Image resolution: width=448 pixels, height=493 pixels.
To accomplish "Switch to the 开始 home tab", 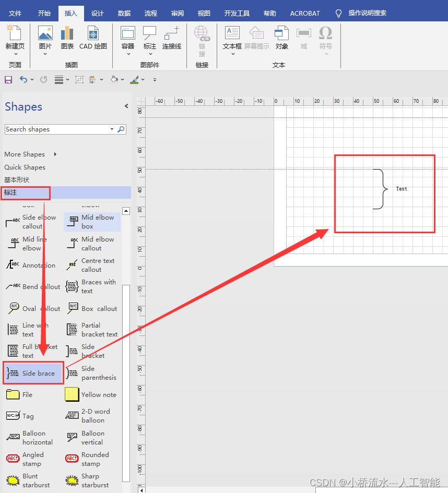I will (44, 13).
